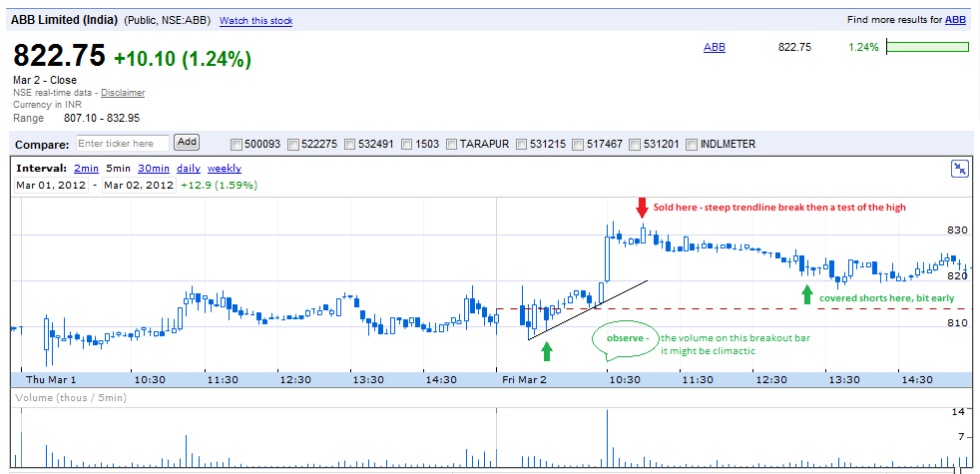This screenshot has height=474, width=980.
Task: Click the tall 10:30 volume spike bar
Action: point(607,438)
